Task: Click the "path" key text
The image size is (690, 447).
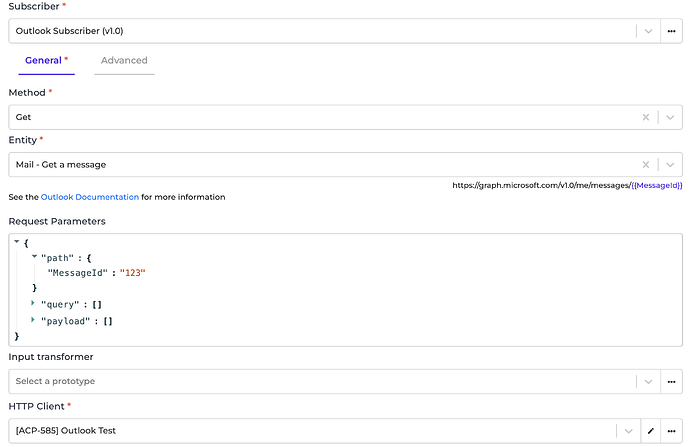Action: point(57,258)
